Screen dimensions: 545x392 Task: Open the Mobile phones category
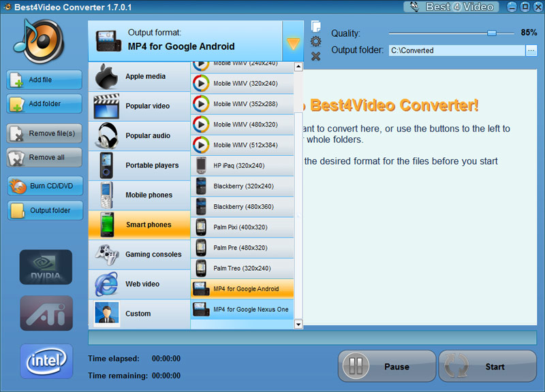point(140,195)
